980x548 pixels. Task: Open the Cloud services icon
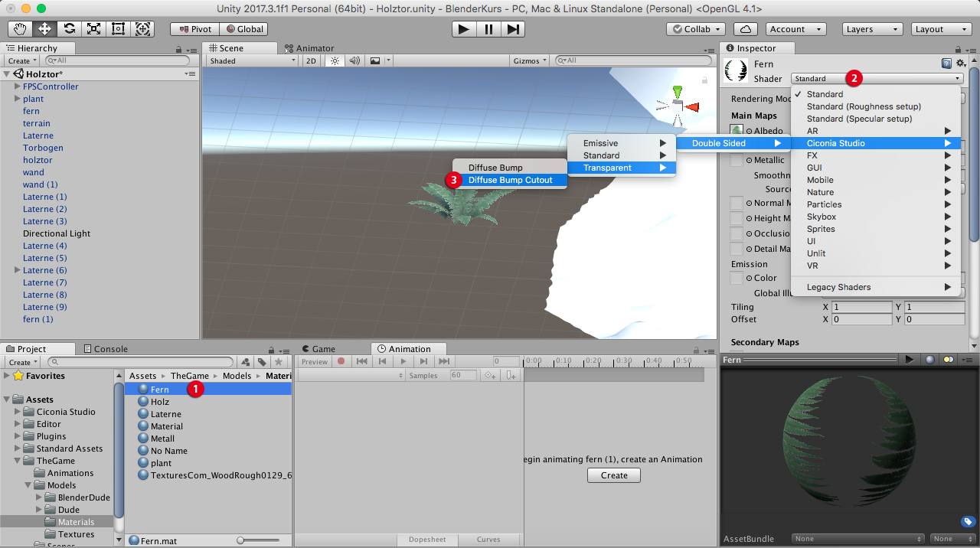tap(745, 29)
